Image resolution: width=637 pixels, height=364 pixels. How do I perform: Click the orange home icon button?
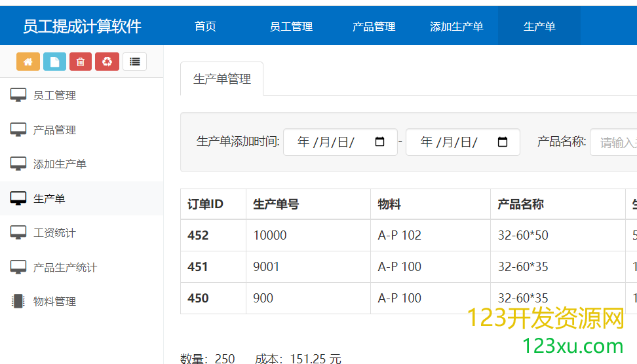(28, 62)
